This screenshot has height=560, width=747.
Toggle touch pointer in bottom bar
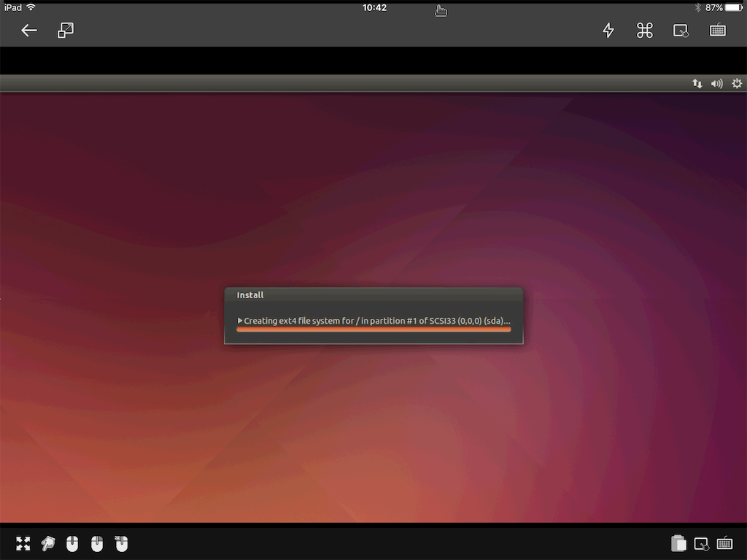point(701,543)
